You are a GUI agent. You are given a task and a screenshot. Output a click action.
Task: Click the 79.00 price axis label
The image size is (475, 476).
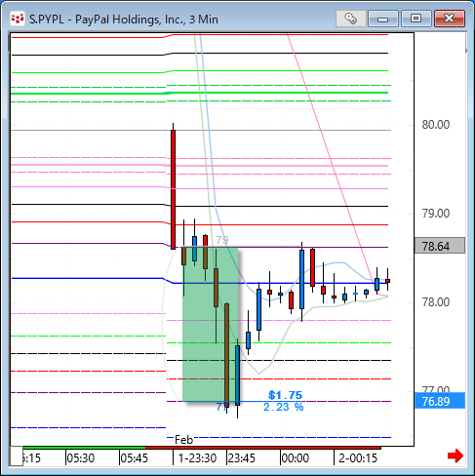click(x=436, y=214)
